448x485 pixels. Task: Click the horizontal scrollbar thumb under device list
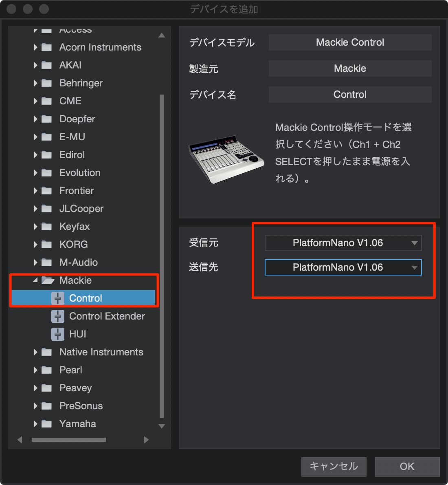click(69, 440)
